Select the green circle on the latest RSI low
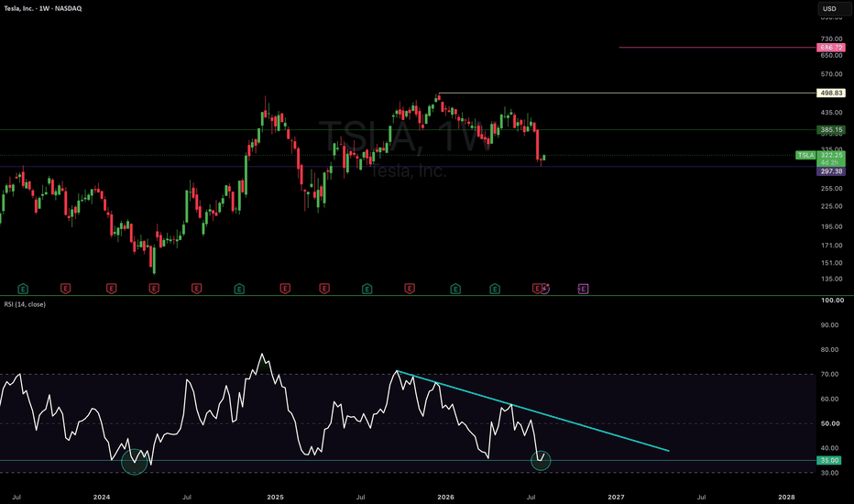 pyautogui.click(x=541, y=460)
